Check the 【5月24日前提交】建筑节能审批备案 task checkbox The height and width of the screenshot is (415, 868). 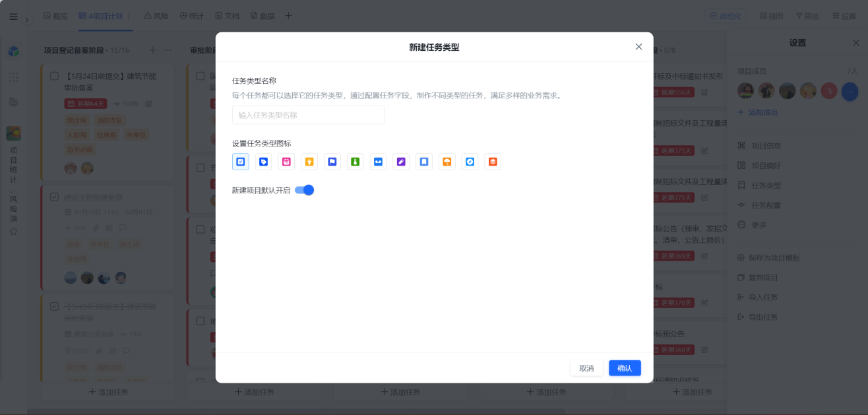tap(55, 76)
